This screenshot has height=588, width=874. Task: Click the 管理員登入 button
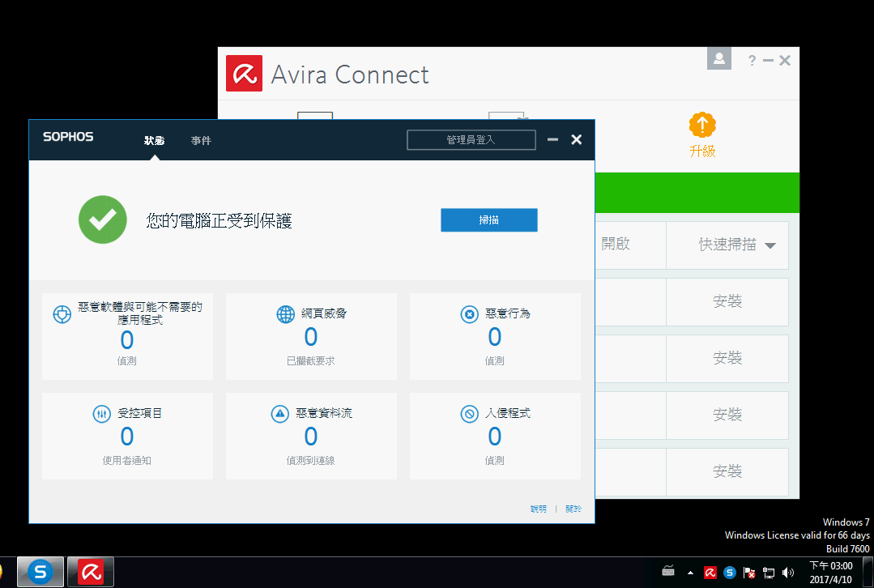click(x=471, y=140)
